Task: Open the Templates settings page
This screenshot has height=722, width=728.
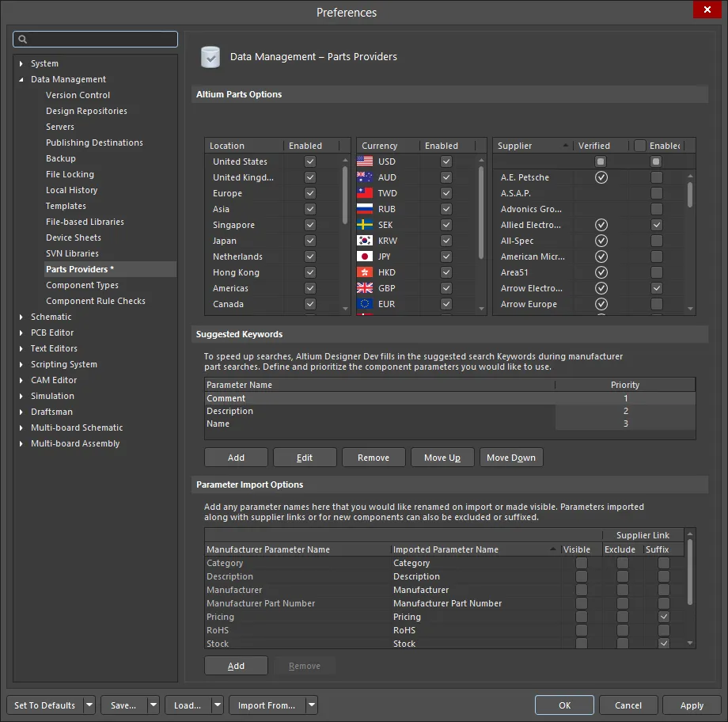Action: (x=66, y=206)
